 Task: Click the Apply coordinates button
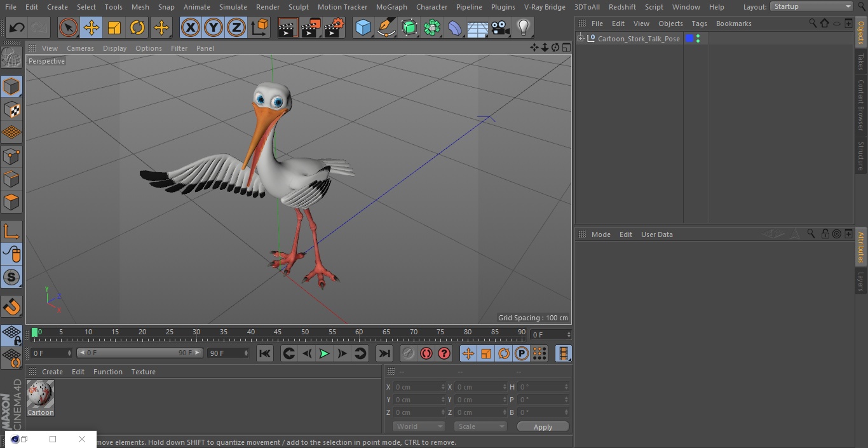(x=543, y=427)
